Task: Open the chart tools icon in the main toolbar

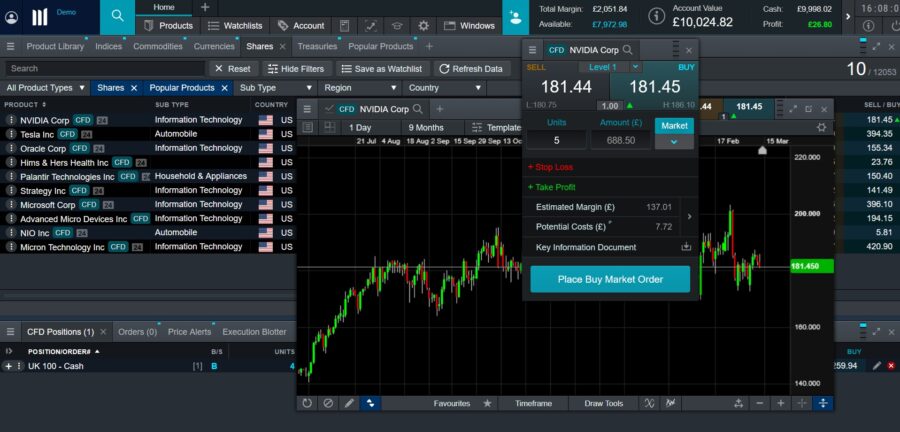Action: (x=371, y=26)
